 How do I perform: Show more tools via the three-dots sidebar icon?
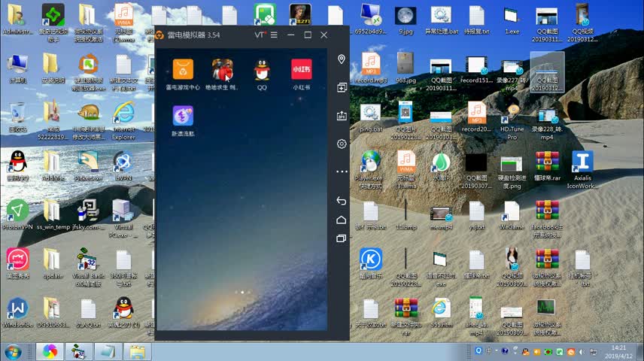pos(342,171)
